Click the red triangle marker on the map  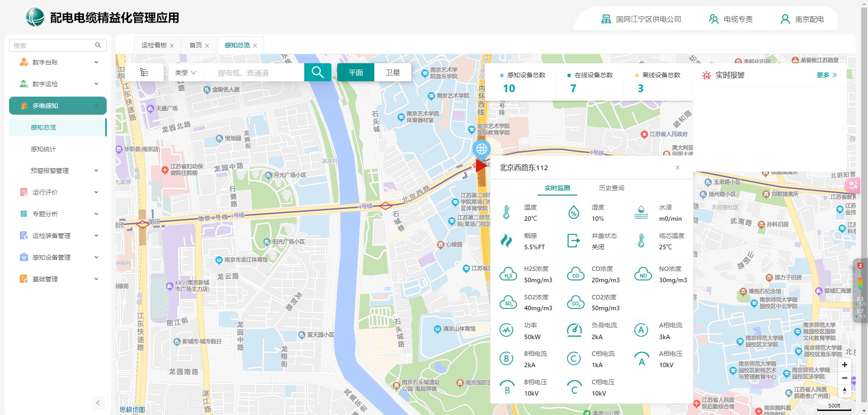[481, 165]
